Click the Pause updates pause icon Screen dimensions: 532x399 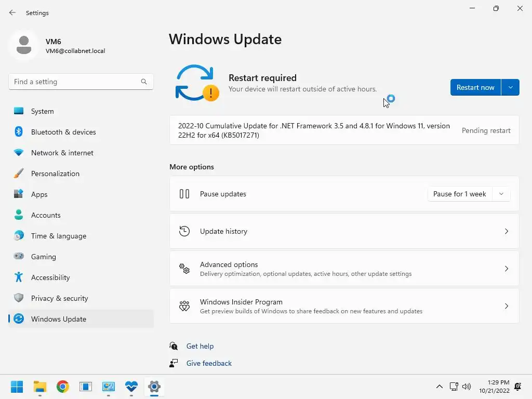pyautogui.click(x=184, y=194)
